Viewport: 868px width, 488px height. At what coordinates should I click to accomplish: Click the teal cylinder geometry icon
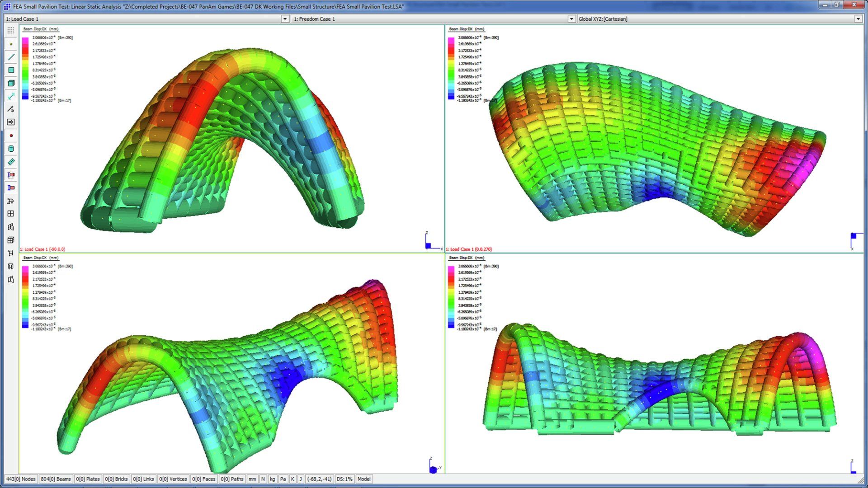(11, 149)
